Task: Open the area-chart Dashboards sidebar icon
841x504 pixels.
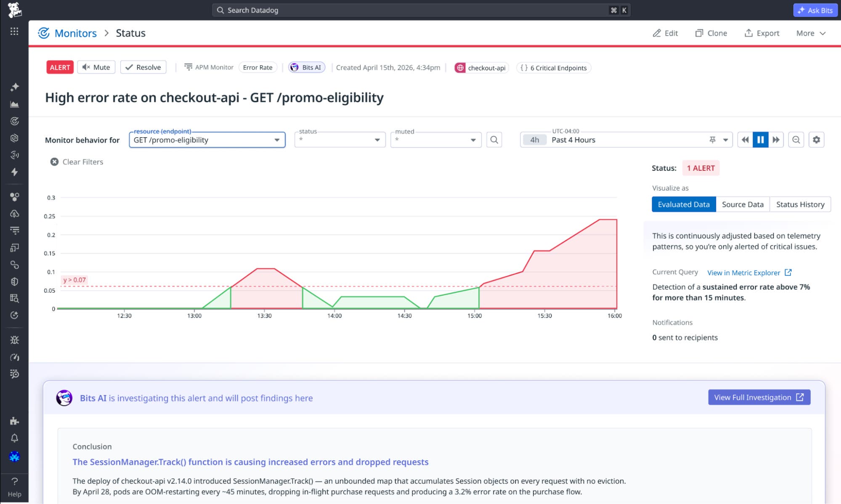Action: 14,104
